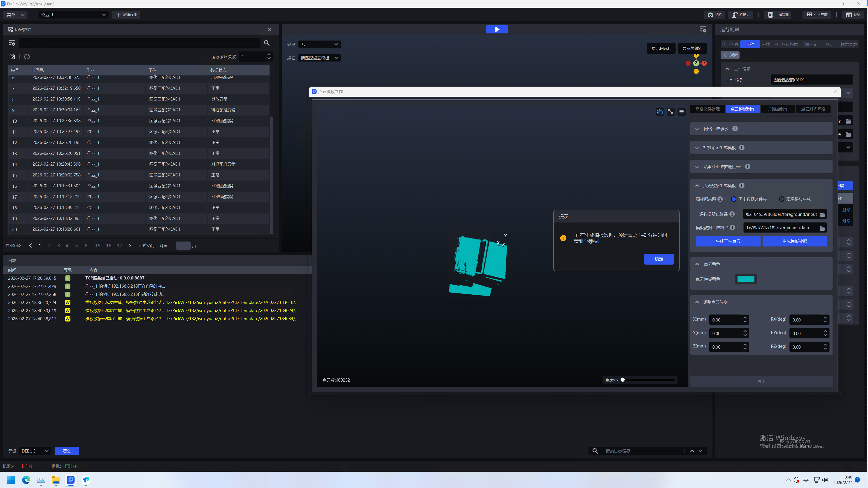Click the 生成工件点云 button
Image resolution: width=868 pixels, height=488 pixels.
[x=728, y=241]
